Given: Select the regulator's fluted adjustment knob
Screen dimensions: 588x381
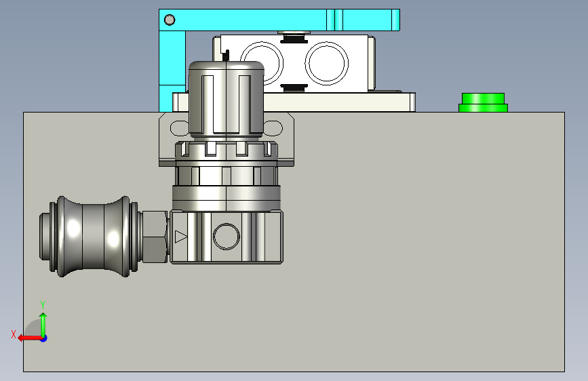Looking at the screenshot, I should coord(227,100).
